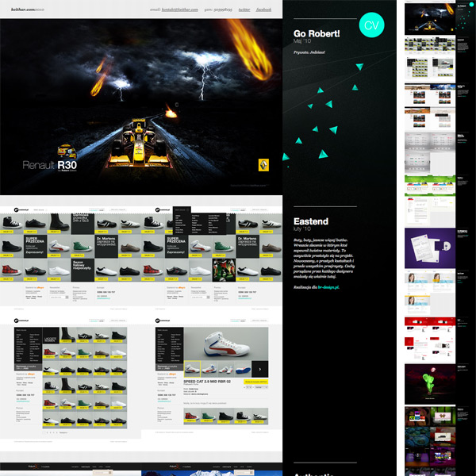Click the gallery next arrow beside shoe thumbnails
476x476 pixels.
[x=260, y=369]
